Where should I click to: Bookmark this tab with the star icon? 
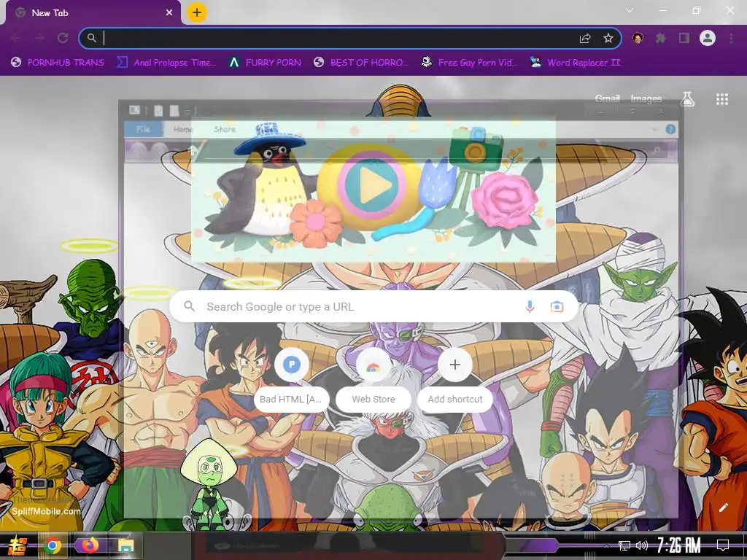click(x=608, y=38)
